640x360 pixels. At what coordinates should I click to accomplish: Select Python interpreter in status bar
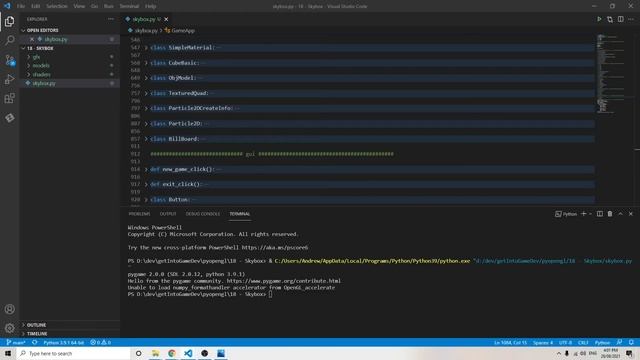click(x=63, y=342)
